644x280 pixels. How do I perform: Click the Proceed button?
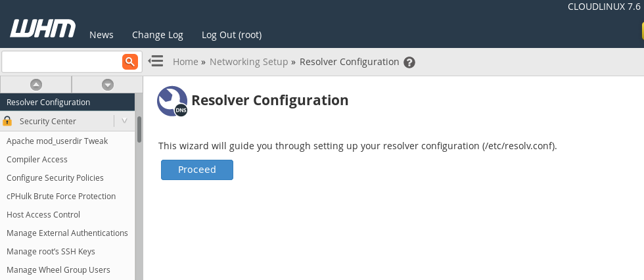197,170
